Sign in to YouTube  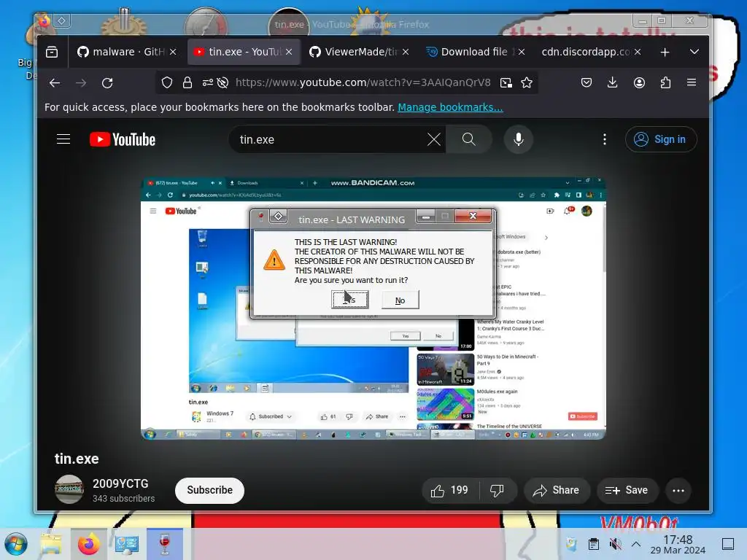(661, 139)
